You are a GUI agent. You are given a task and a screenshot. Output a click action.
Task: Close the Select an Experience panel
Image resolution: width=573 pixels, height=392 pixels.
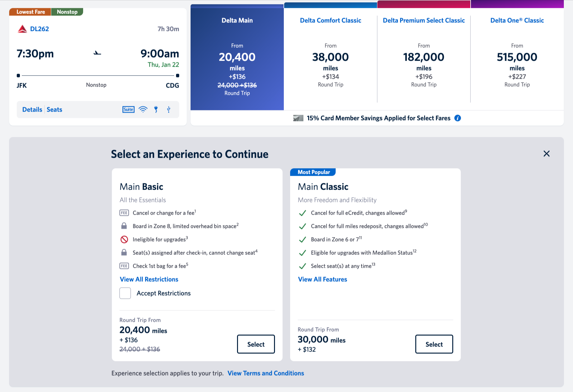[x=546, y=154]
